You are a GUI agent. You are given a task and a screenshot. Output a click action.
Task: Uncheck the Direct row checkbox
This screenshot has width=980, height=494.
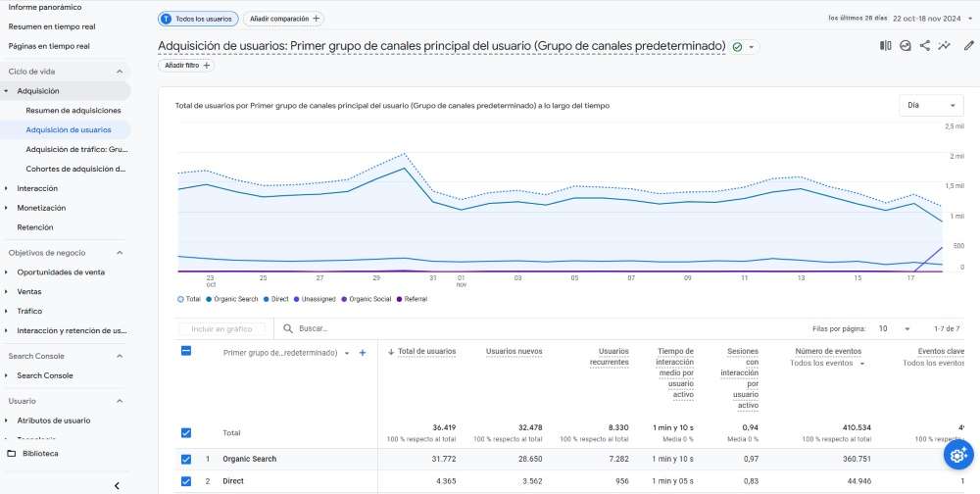pos(185,481)
